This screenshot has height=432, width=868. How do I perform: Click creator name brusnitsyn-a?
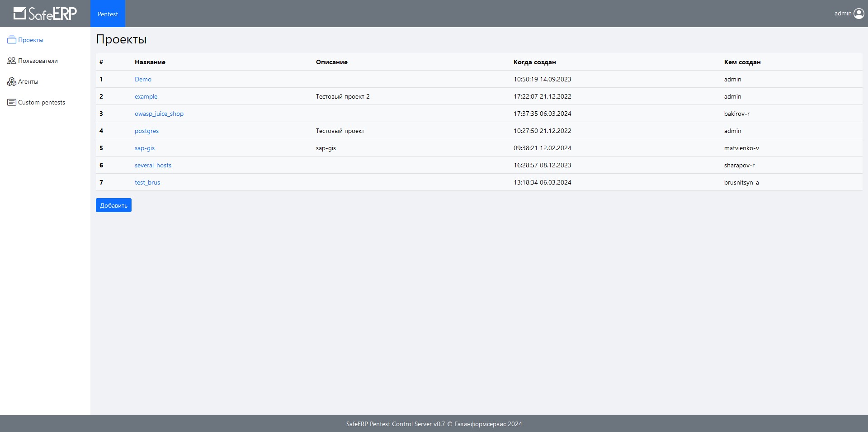point(741,182)
